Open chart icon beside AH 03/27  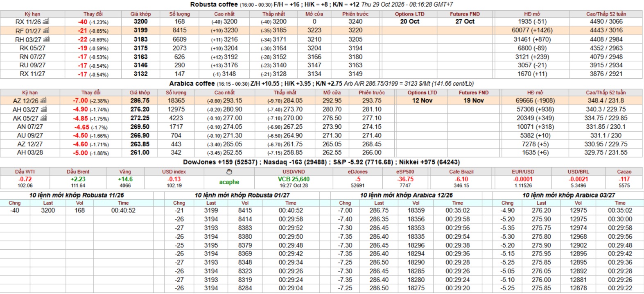(x=44, y=109)
